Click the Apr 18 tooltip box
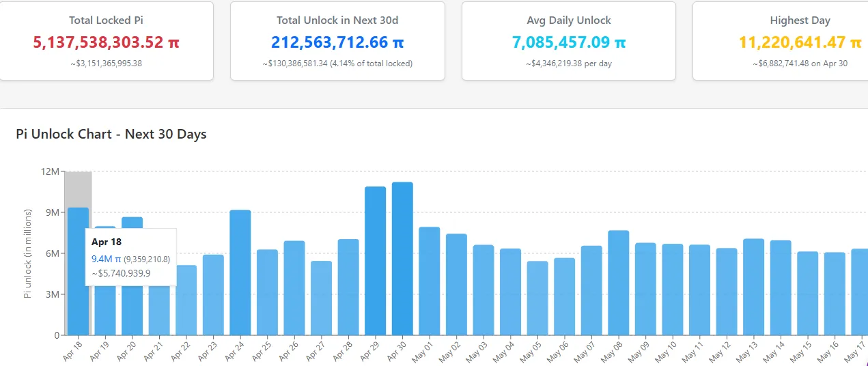 click(x=130, y=257)
